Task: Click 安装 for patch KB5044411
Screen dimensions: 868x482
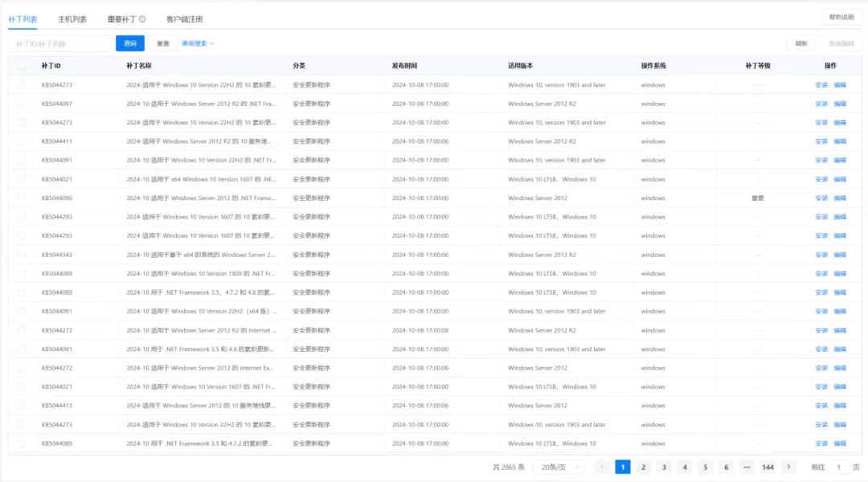Action: [821, 141]
